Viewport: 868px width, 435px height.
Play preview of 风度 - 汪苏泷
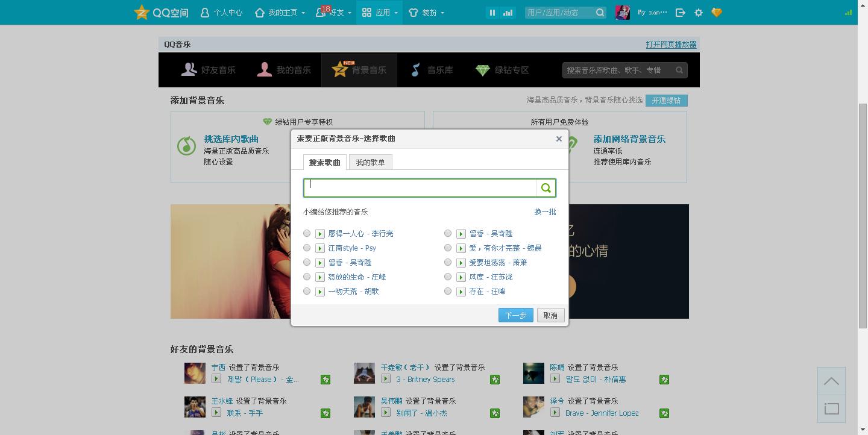tap(461, 277)
